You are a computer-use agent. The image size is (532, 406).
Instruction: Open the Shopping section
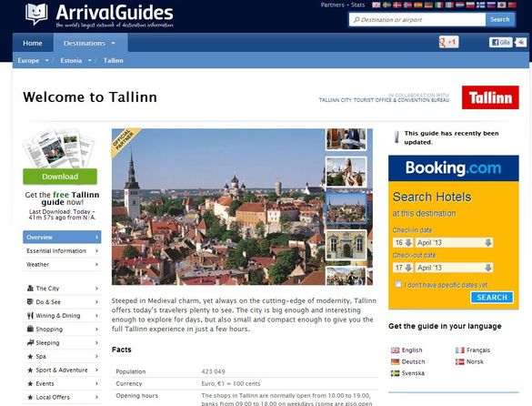click(62, 329)
